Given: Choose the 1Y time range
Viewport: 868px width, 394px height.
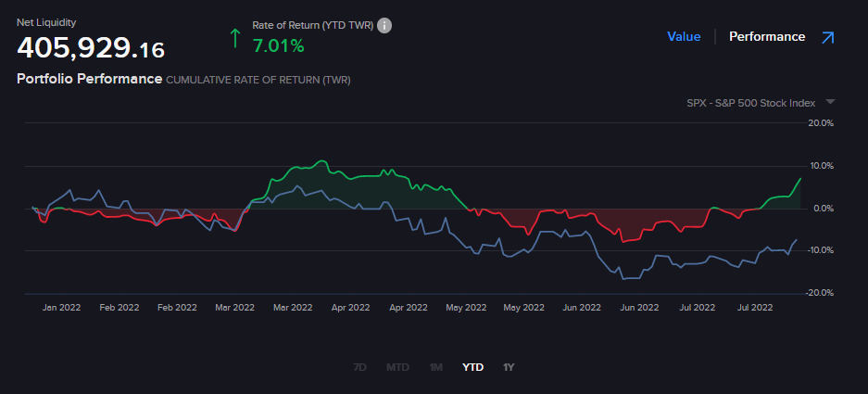Looking at the screenshot, I should pyautogui.click(x=508, y=367).
